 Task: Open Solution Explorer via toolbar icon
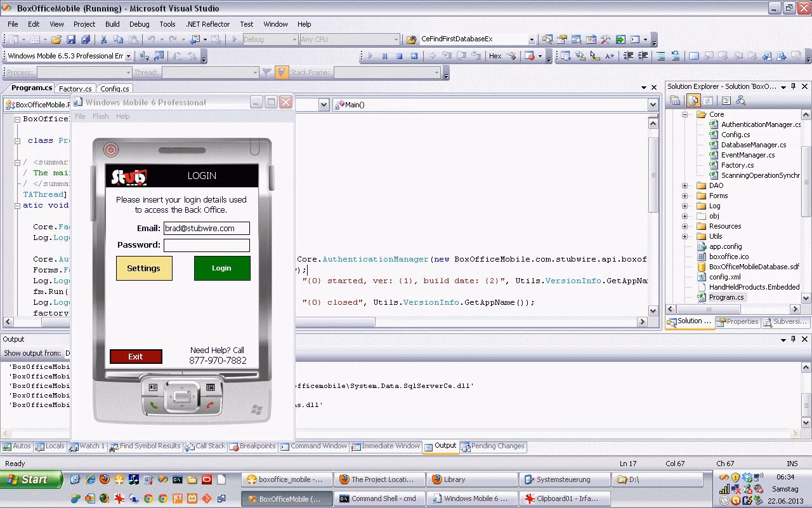point(546,39)
